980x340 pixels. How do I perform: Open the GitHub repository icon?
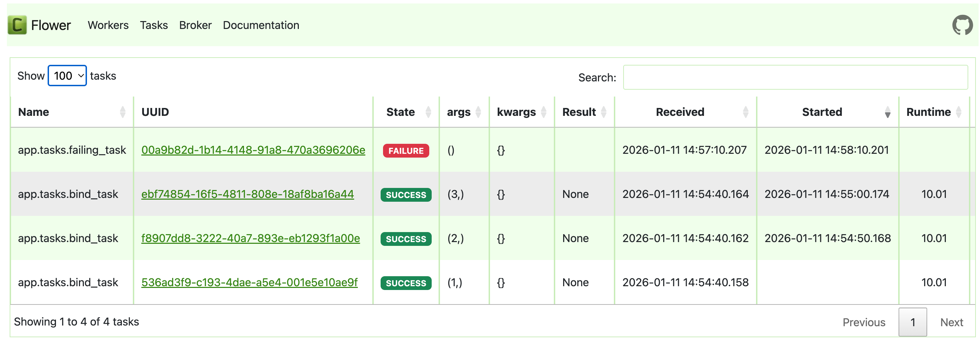click(962, 25)
